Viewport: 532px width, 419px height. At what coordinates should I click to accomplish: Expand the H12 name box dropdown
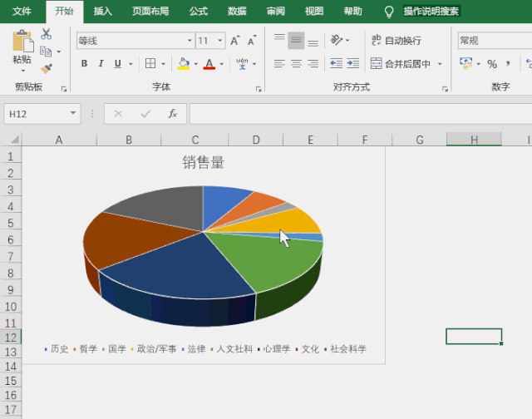73,113
